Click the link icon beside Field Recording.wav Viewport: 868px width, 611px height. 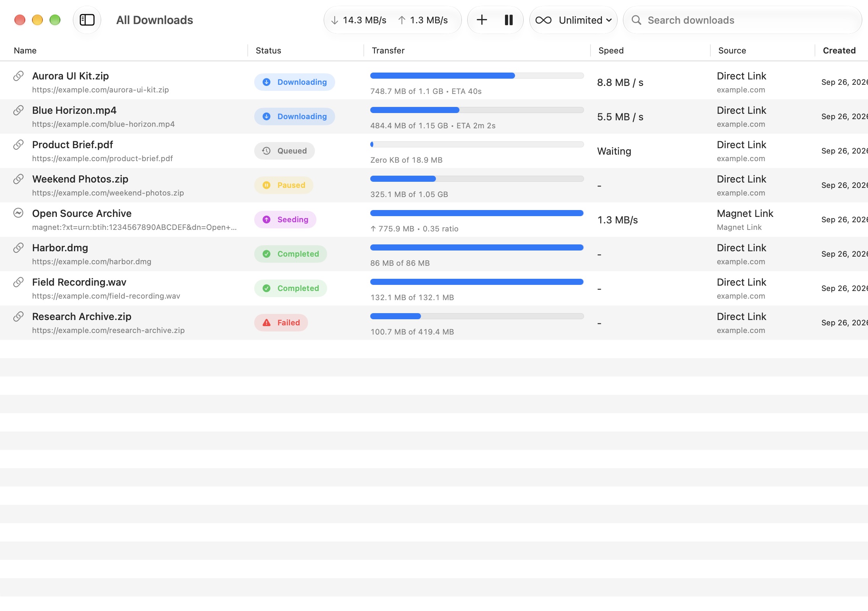[x=18, y=282]
